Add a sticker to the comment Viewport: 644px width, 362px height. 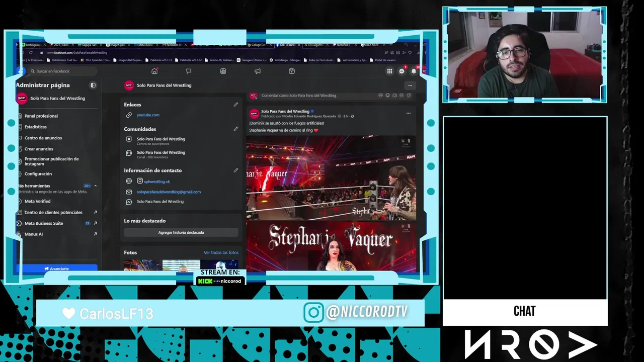point(409,96)
